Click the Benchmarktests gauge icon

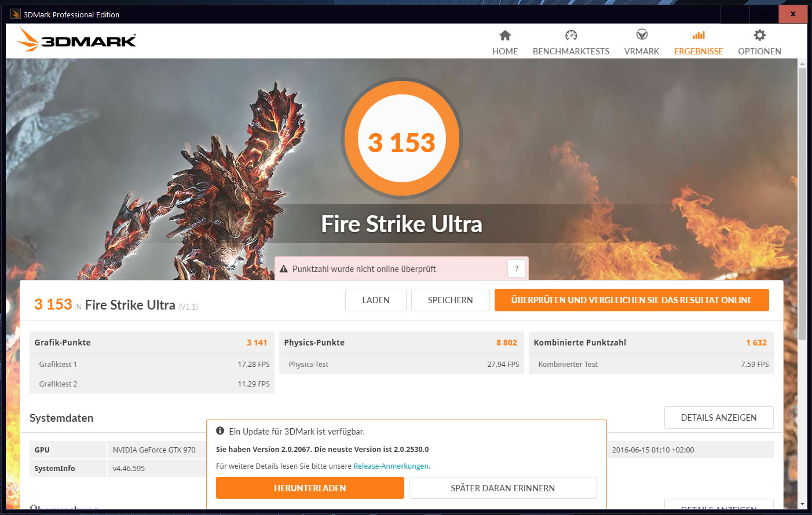pyautogui.click(x=571, y=35)
